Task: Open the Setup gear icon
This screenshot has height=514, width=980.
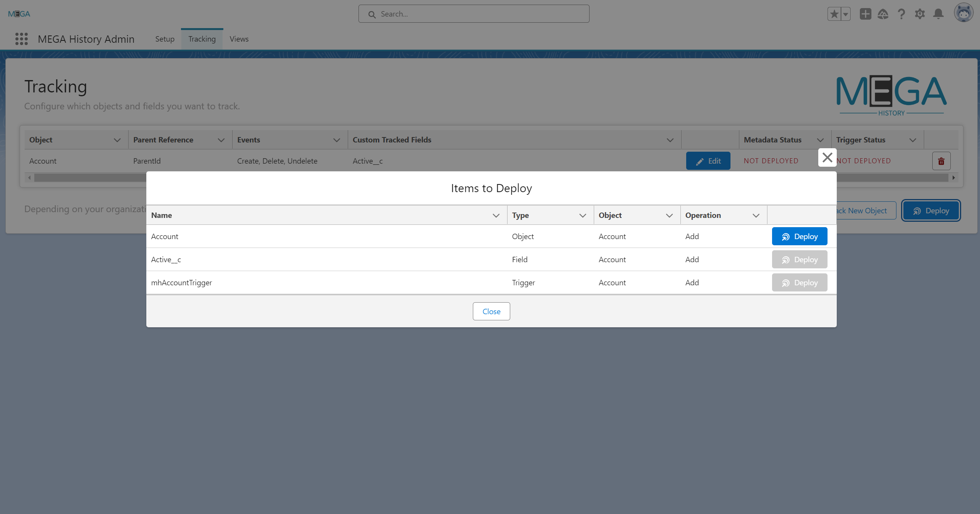Action: (x=920, y=14)
